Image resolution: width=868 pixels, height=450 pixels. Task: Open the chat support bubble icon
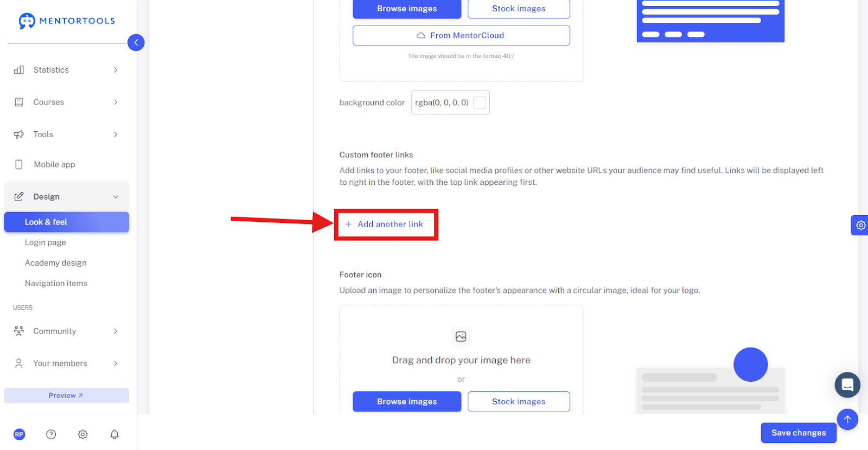click(x=847, y=385)
